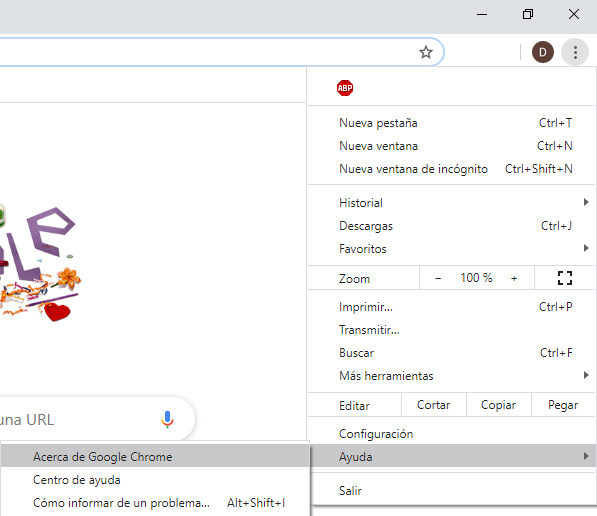The image size is (597, 516).
Task: Select Cómo informar de un problema...
Action: (x=155, y=503)
